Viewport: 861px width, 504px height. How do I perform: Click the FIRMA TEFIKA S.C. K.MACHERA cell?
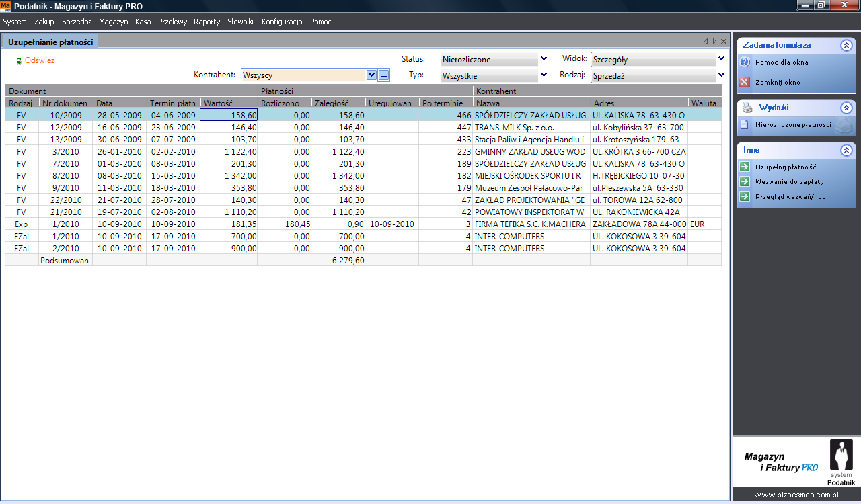[531, 224]
